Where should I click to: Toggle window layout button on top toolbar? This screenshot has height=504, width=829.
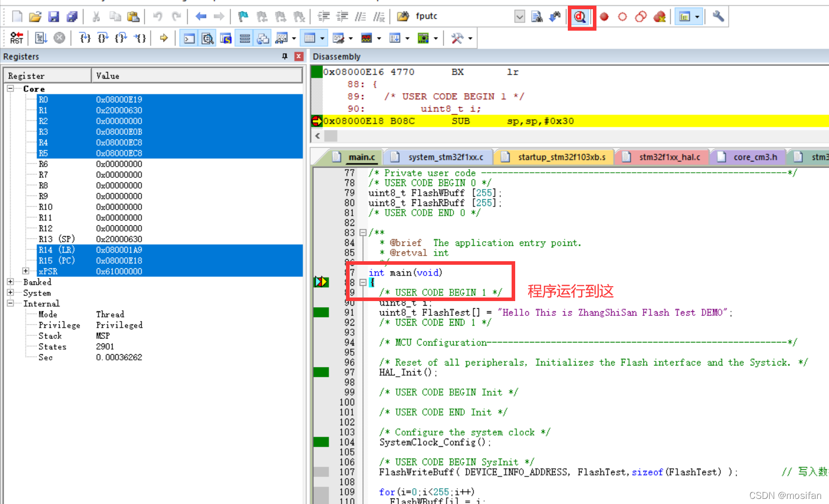pos(684,16)
